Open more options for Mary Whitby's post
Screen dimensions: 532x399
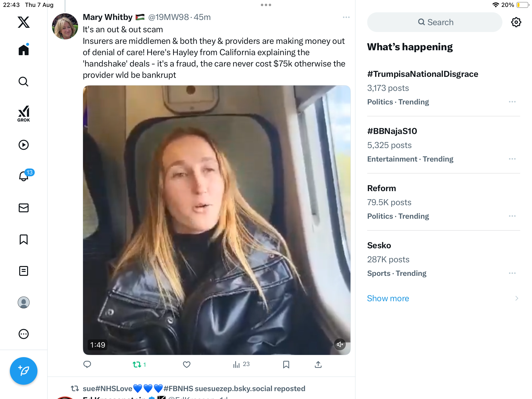[346, 17]
